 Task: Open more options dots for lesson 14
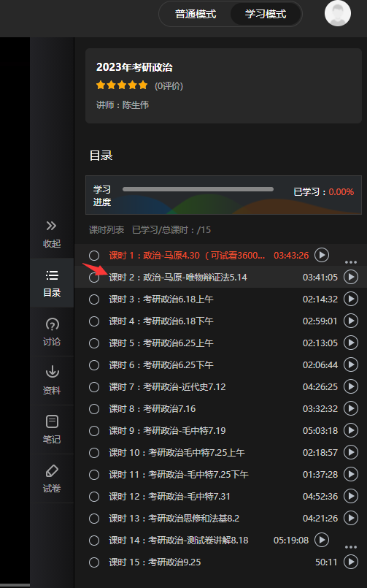tap(350, 547)
